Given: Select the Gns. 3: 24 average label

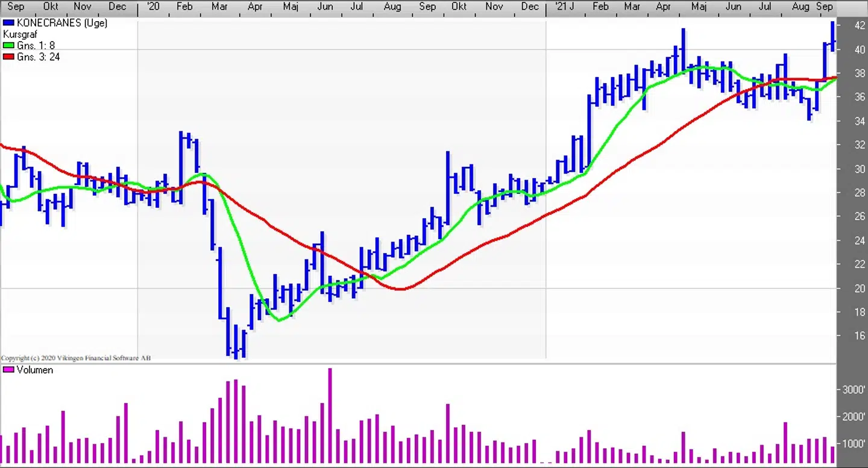Looking at the screenshot, I should (38, 57).
